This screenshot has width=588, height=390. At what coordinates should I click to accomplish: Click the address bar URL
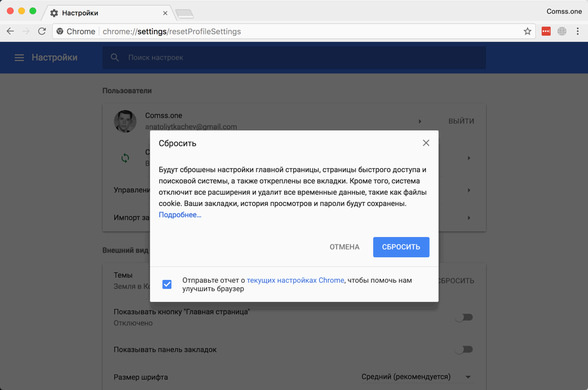pos(172,32)
